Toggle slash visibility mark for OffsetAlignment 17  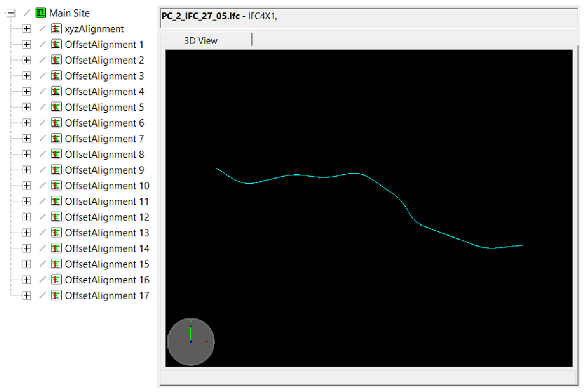coord(43,295)
